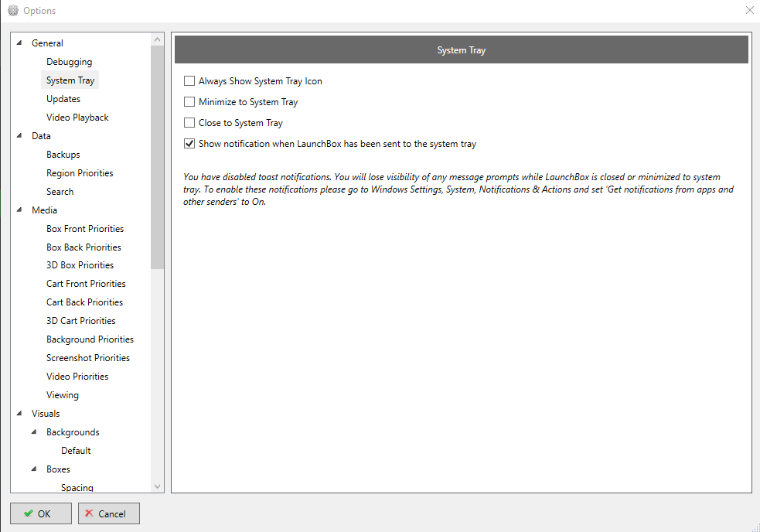
Task: Select Default under Backgrounds
Action: pyautogui.click(x=76, y=451)
